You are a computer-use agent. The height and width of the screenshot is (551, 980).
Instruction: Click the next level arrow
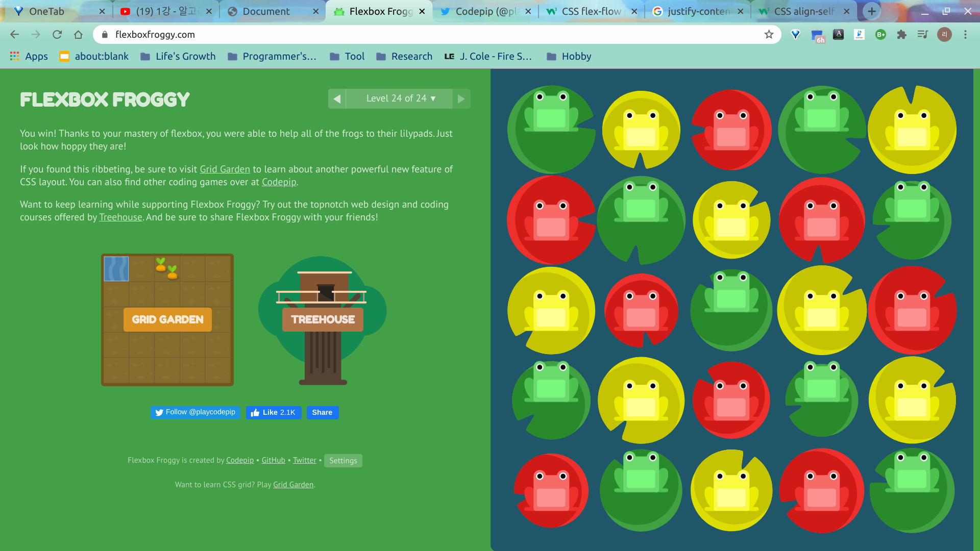[461, 99]
